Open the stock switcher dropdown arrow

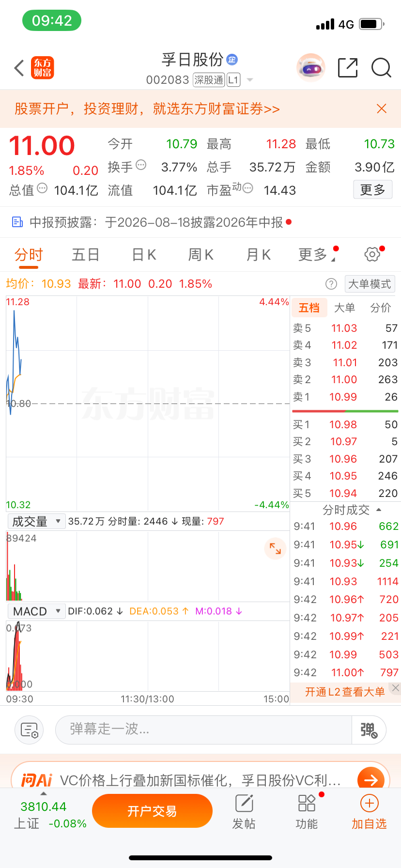(x=250, y=80)
